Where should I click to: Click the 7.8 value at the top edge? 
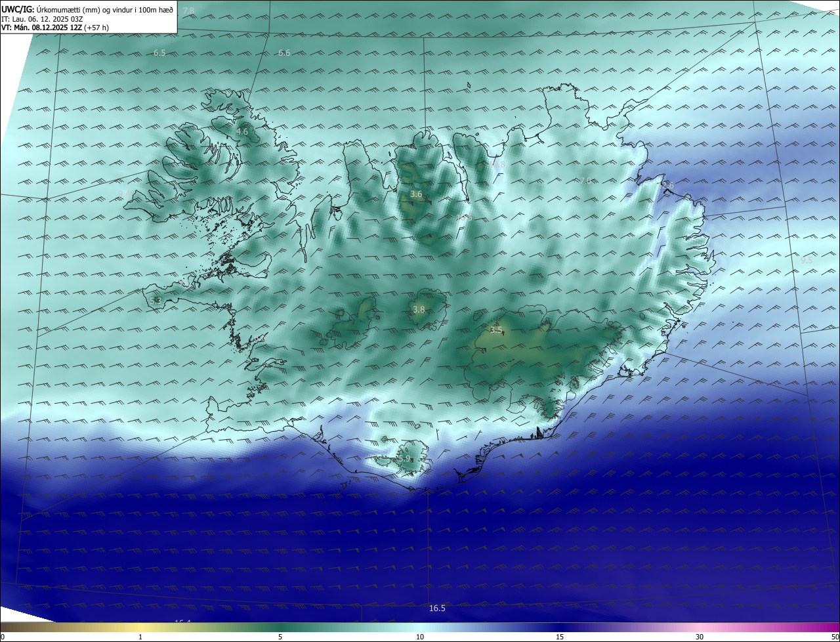click(x=188, y=11)
